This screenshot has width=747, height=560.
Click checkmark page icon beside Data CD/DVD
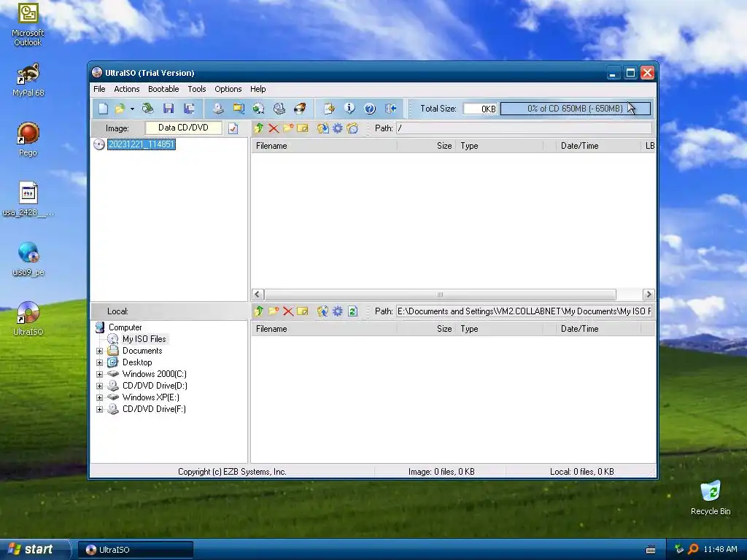pyautogui.click(x=233, y=128)
